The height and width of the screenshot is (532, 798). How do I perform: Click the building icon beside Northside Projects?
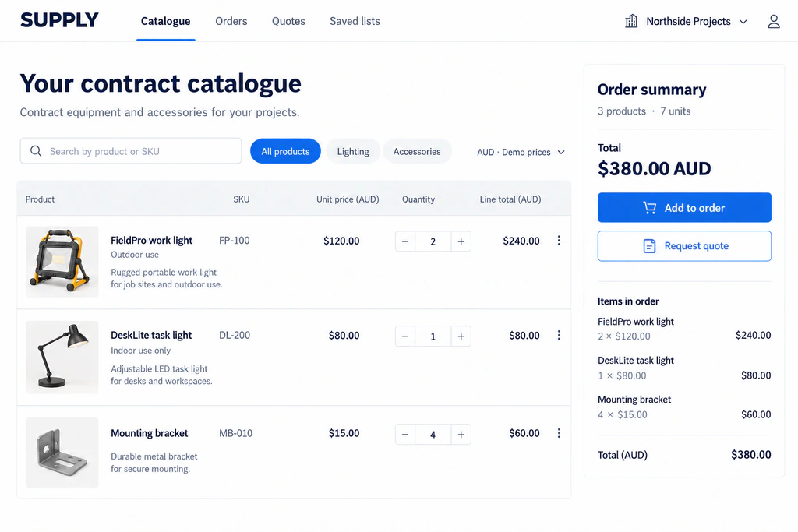pos(631,21)
